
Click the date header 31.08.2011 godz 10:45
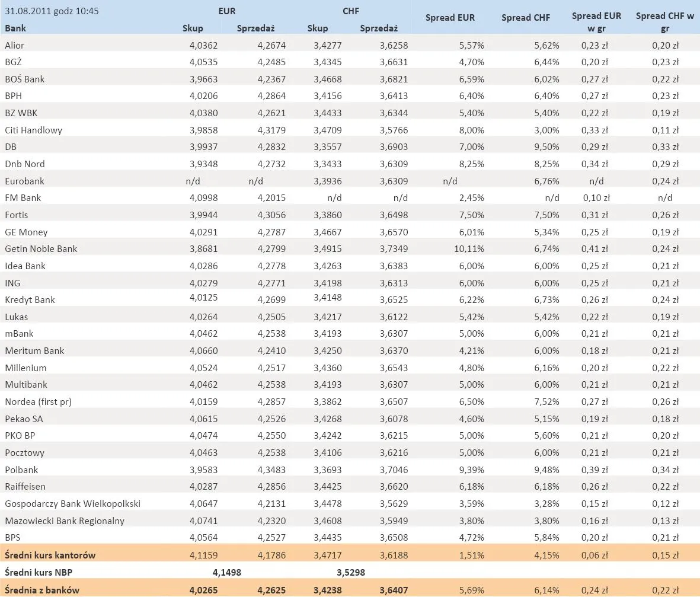coord(52,11)
